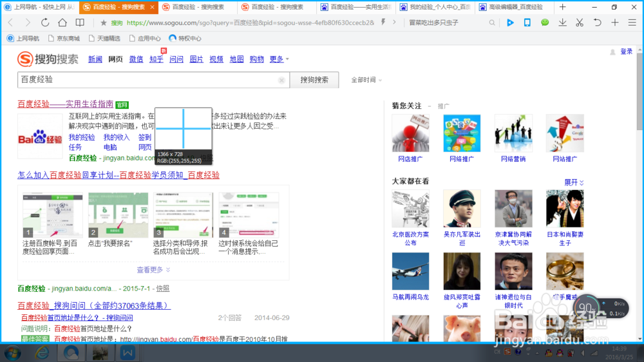Switch to the 上网导航 tab
Image resolution: width=644 pixels, height=362 pixels.
[x=39, y=7]
